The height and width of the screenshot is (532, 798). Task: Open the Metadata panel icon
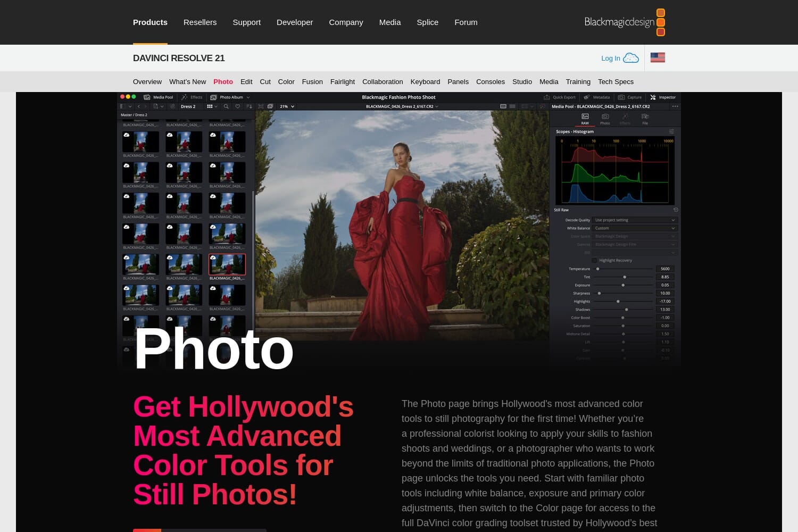pyautogui.click(x=586, y=97)
